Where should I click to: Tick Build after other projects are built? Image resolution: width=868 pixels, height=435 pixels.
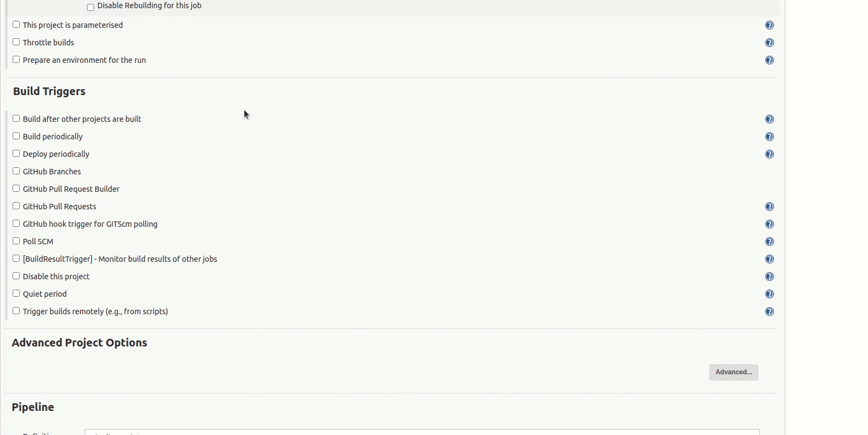tap(16, 119)
